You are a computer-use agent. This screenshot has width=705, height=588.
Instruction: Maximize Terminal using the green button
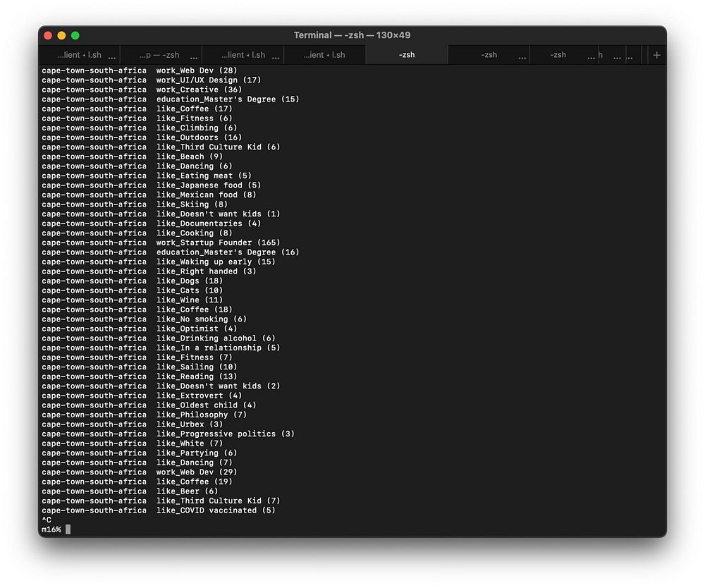pyautogui.click(x=75, y=35)
